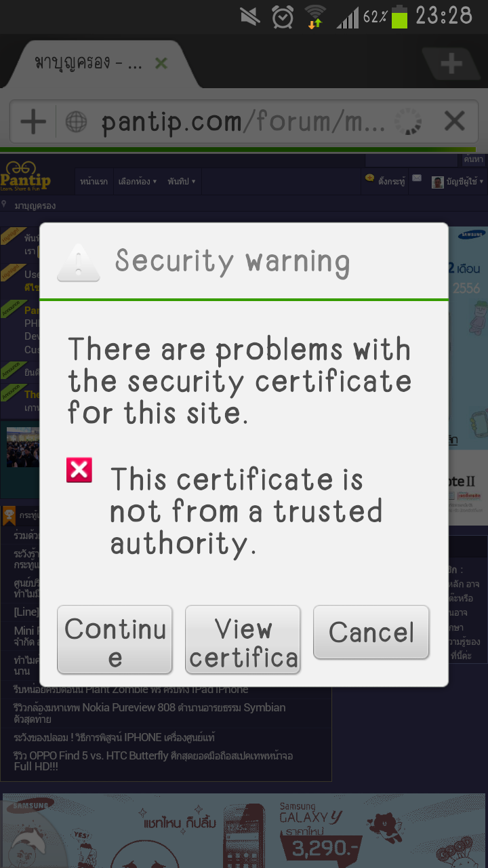Stop page loading with the X icon
This screenshot has width=488, height=868.
coord(454,121)
